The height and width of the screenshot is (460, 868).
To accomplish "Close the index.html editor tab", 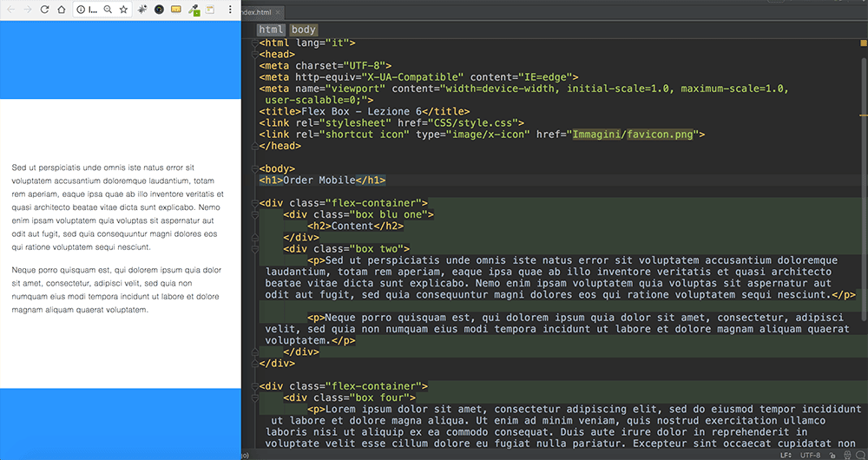I will click(278, 12).
